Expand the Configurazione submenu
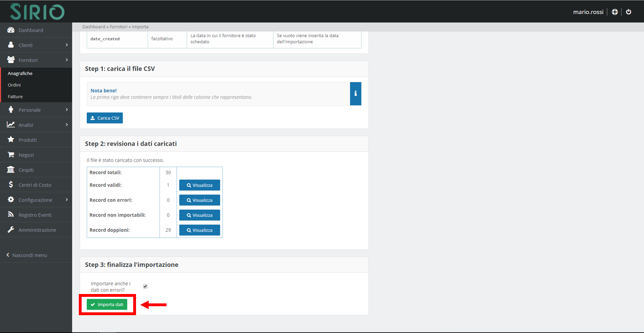 click(x=36, y=200)
